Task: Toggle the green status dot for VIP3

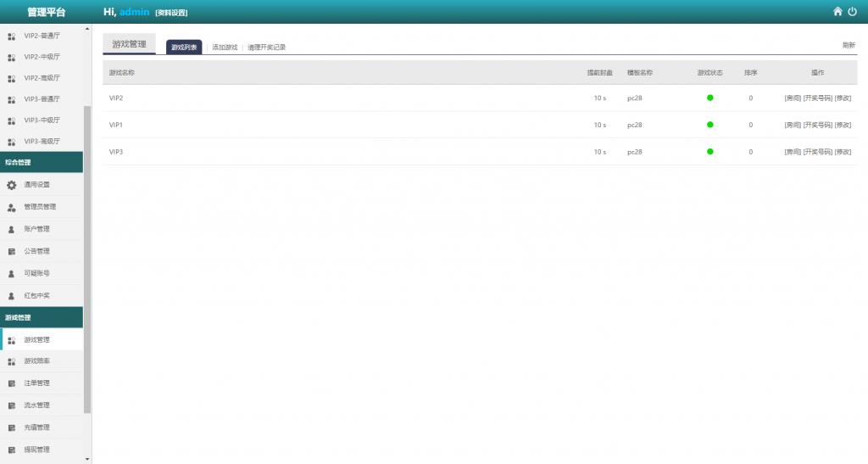Action: pos(709,152)
